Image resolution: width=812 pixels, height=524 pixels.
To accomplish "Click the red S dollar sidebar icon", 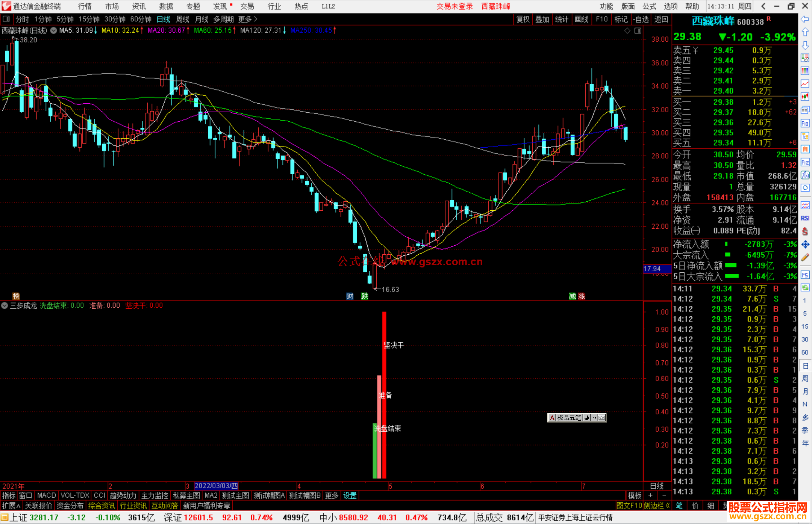I will pyautogui.click(x=805, y=231).
